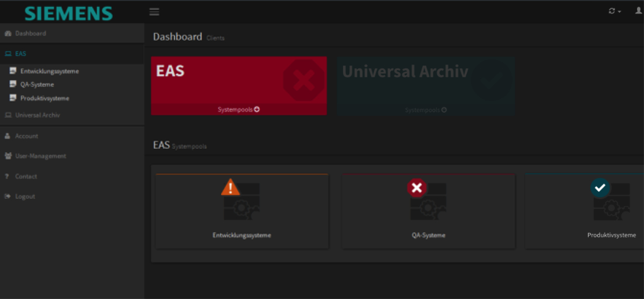Open Account in the sidebar
Image resolution: width=644 pixels, height=299 pixels.
coord(72,136)
